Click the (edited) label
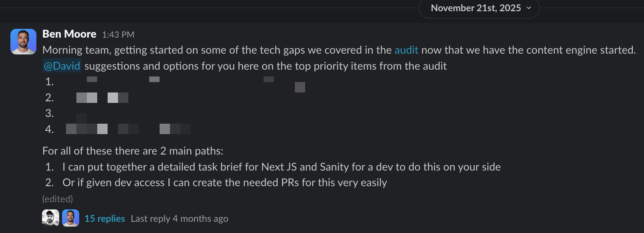Viewport: 644px width, 233px height. 57,199
